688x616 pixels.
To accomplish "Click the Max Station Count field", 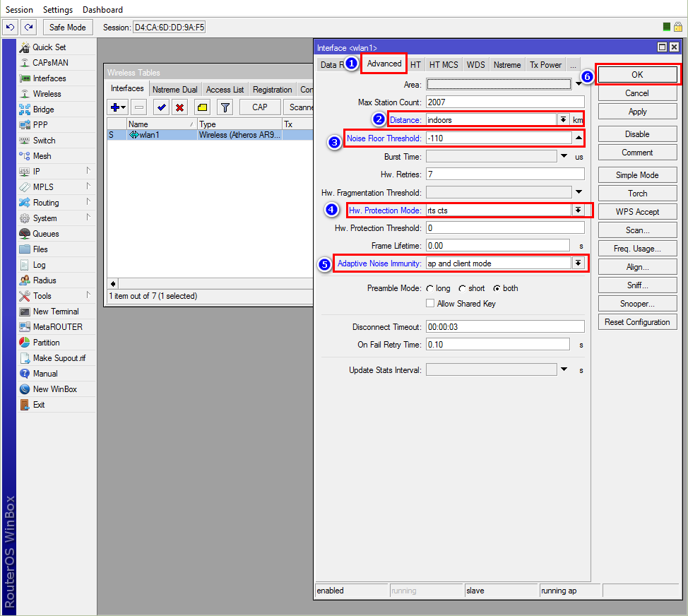I will coord(505,102).
